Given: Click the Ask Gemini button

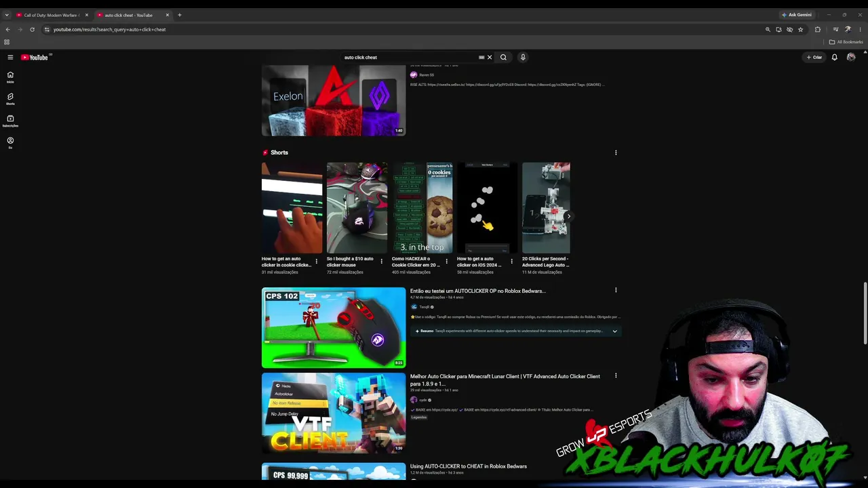Looking at the screenshot, I should 797,15.
